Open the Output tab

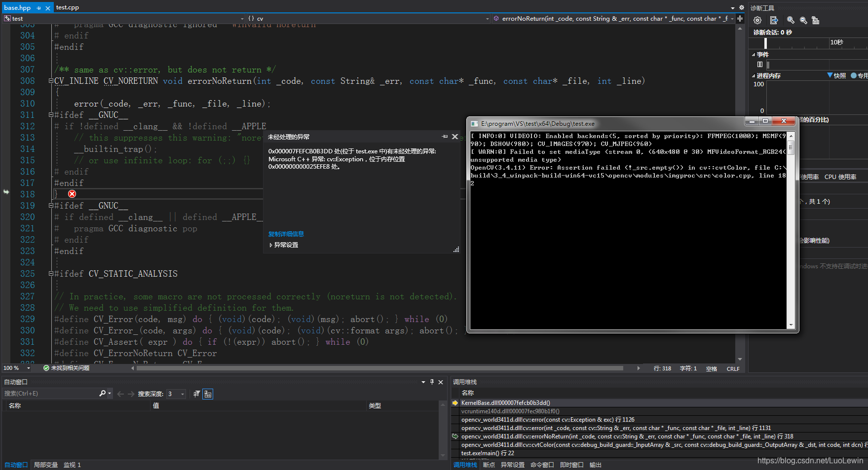pyautogui.click(x=596, y=465)
